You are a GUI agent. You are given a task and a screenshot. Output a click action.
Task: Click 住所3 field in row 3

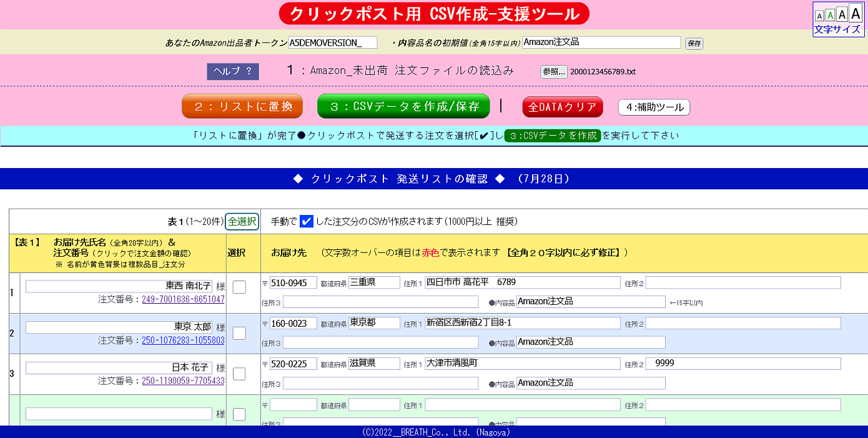[x=381, y=383]
